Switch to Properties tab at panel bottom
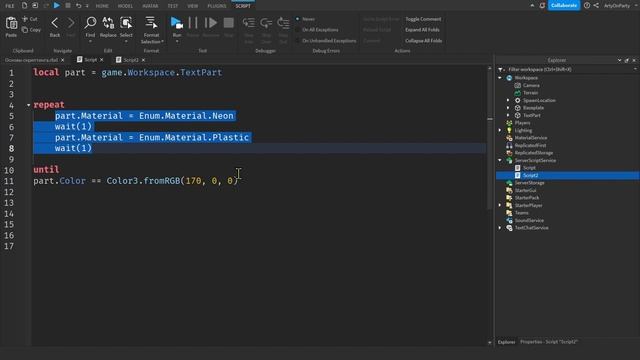The image size is (640, 360). 549,342
